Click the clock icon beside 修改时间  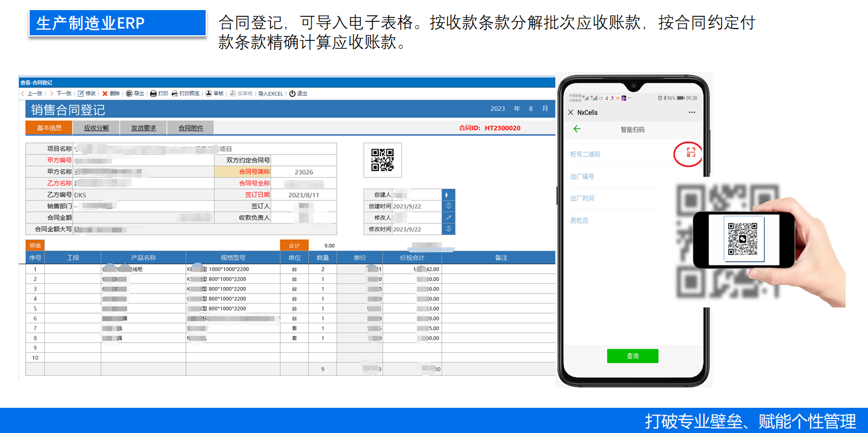coord(448,229)
